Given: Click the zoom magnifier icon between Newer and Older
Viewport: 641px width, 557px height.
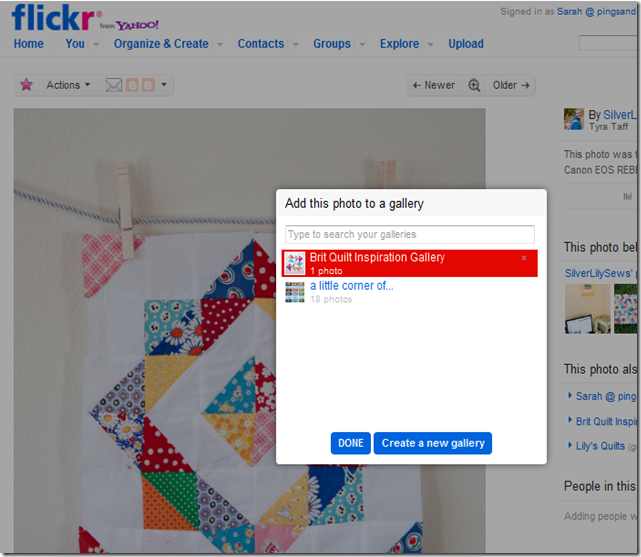Looking at the screenshot, I should (x=474, y=85).
